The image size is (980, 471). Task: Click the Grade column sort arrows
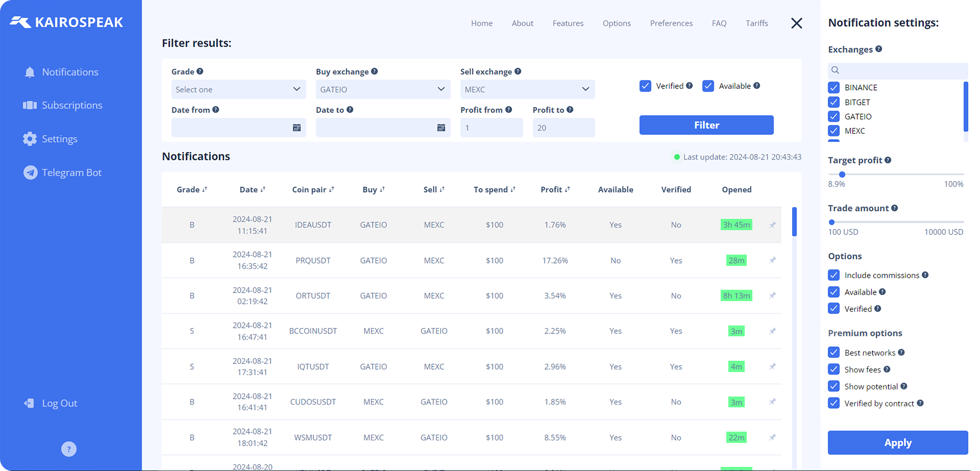click(x=205, y=189)
